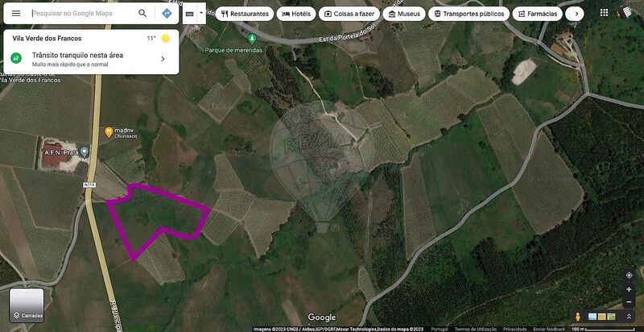Open directions with the blue arrow icon

(167, 14)
